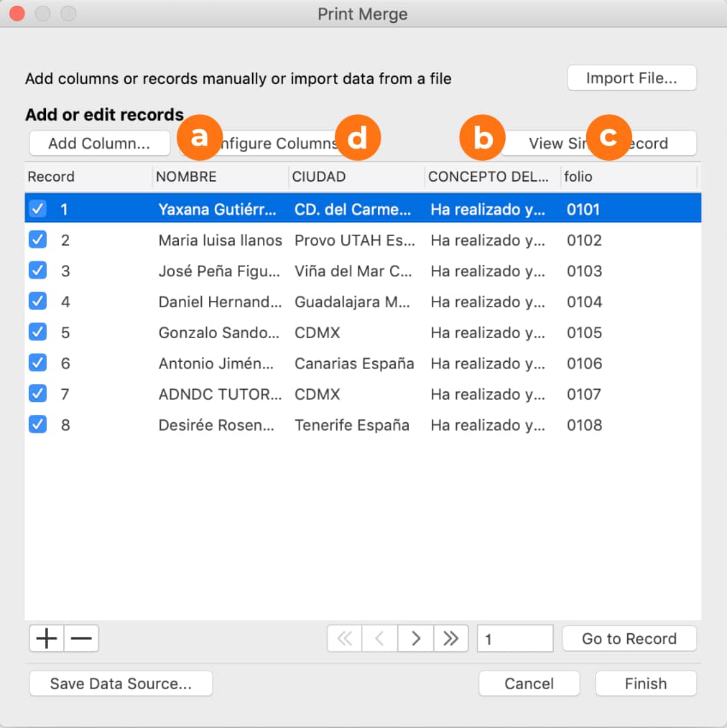Uncheck record 7 ADNDC TUTOR checkbox
The height and width of the screenshot is (728, 727).
pyautogui.click(x=37, y=393)
